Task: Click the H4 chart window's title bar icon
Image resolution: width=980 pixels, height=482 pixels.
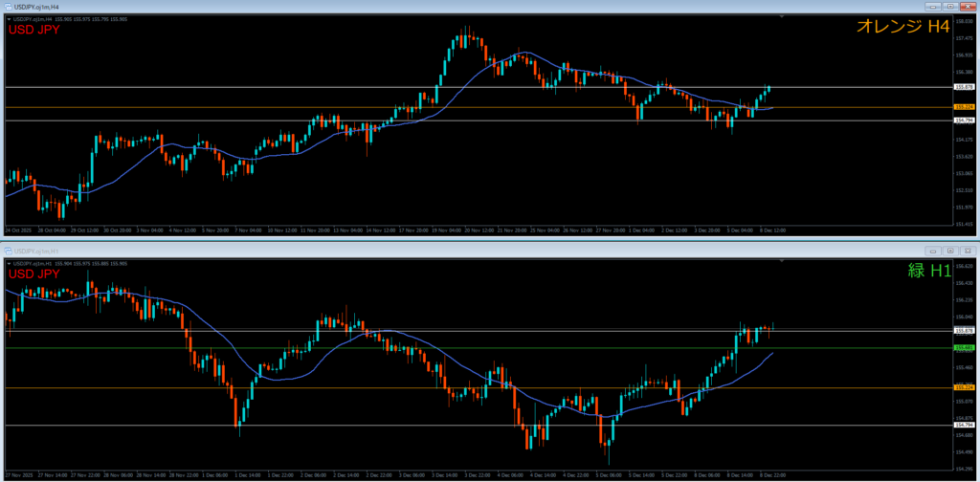Action: click(7, 6)
